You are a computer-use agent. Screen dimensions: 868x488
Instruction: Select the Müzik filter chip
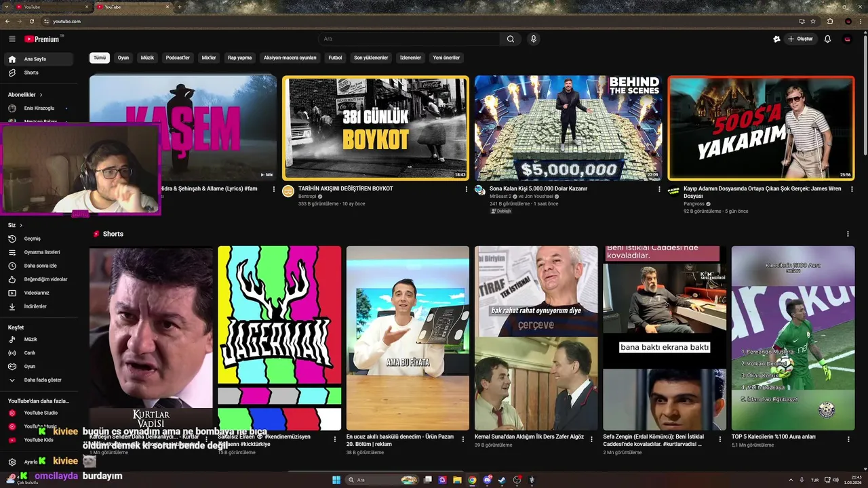[x=147, y=58]
